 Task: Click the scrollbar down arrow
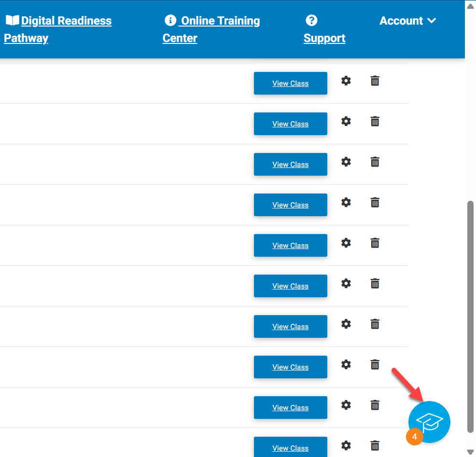click(x=470, y=451)
